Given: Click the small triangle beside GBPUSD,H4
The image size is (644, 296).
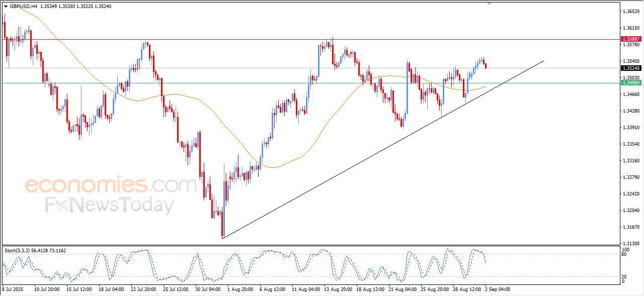Looking at the screenshot, I should coord(6,7).
